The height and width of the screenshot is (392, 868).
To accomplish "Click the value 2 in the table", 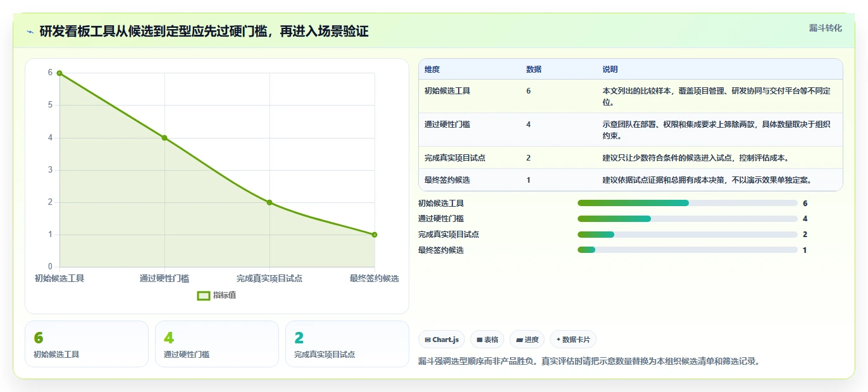I will click(x=528, y=158).
